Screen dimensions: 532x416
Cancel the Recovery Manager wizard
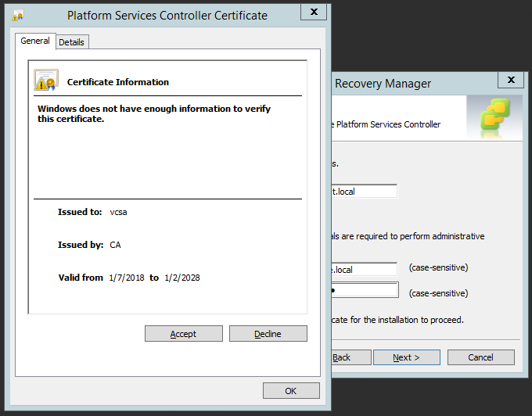tap(480, 357)
